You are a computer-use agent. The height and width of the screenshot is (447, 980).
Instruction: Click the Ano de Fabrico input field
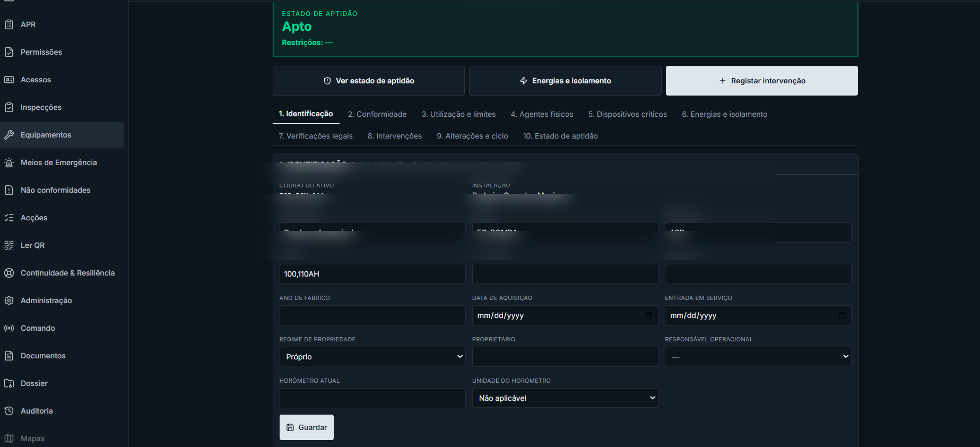click(372, 315)
